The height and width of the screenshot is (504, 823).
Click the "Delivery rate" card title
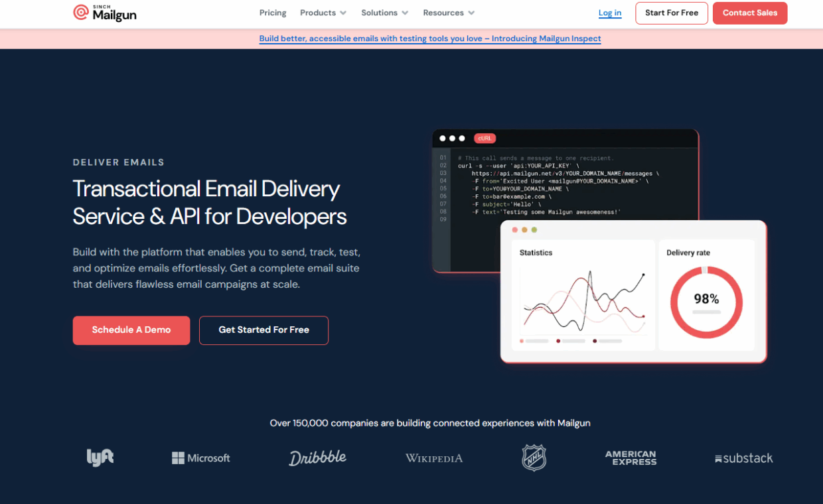688,253
